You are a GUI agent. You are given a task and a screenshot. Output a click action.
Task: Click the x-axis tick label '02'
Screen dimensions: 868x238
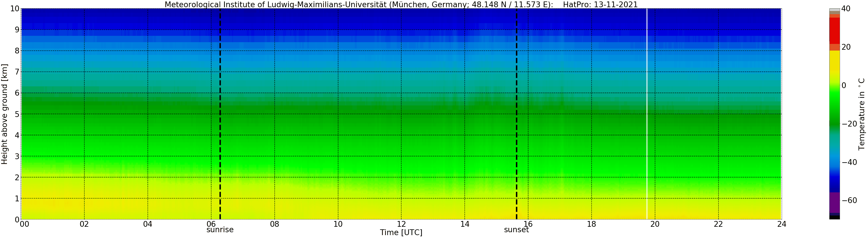(x=84, y=224)
